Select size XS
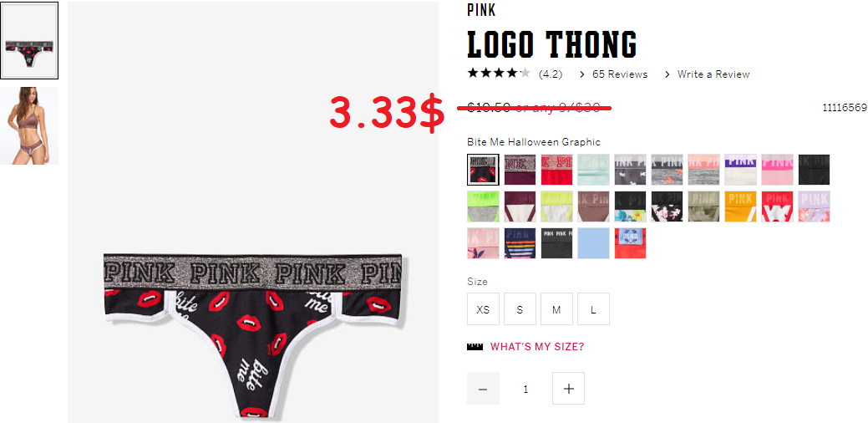The width and height of the screenshot is (868, 423). tap(483, 309)
